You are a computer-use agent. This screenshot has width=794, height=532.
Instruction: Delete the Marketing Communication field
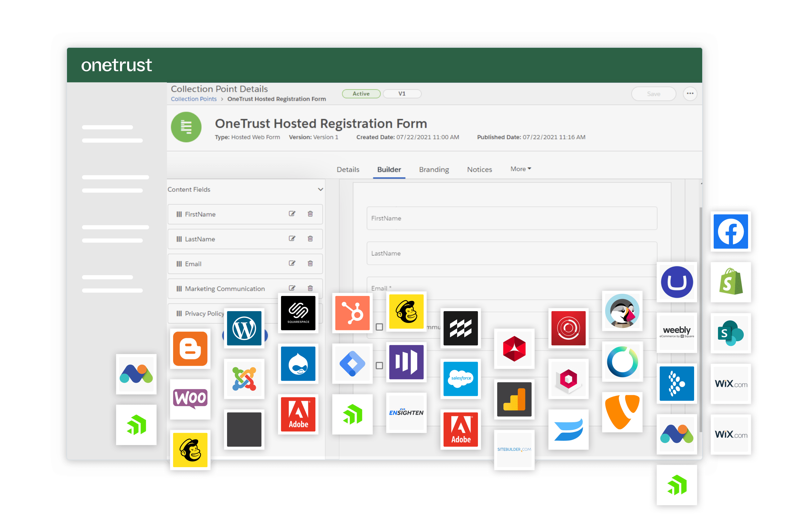coord(310,288)
